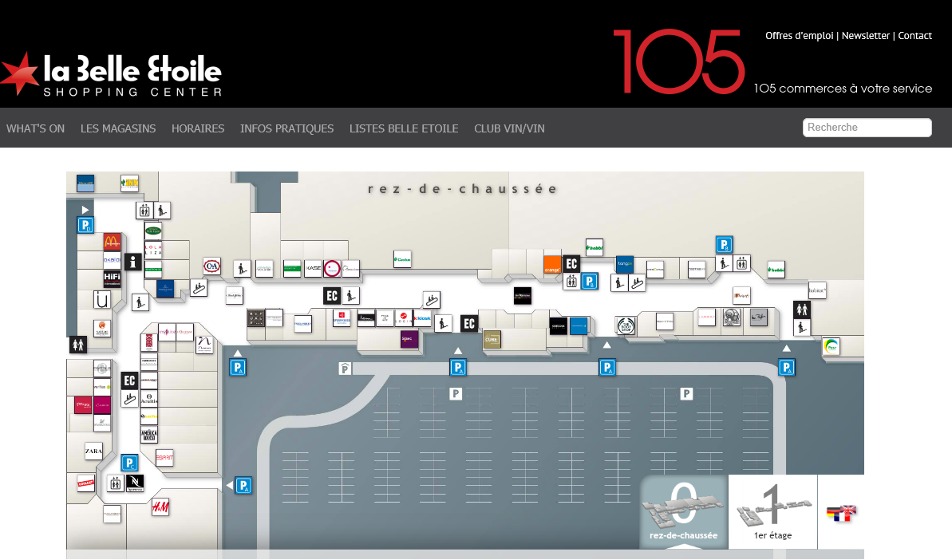Select The Body Shop logo
The width and height of the screenshot is (952, 560).
[626, 325]
